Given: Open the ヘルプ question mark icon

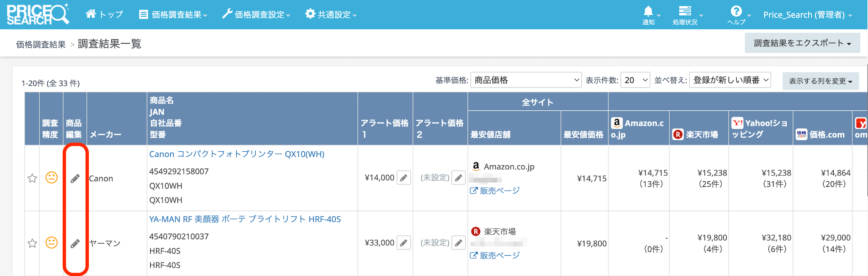Looking at the screenshot, I should click(736, 11).
